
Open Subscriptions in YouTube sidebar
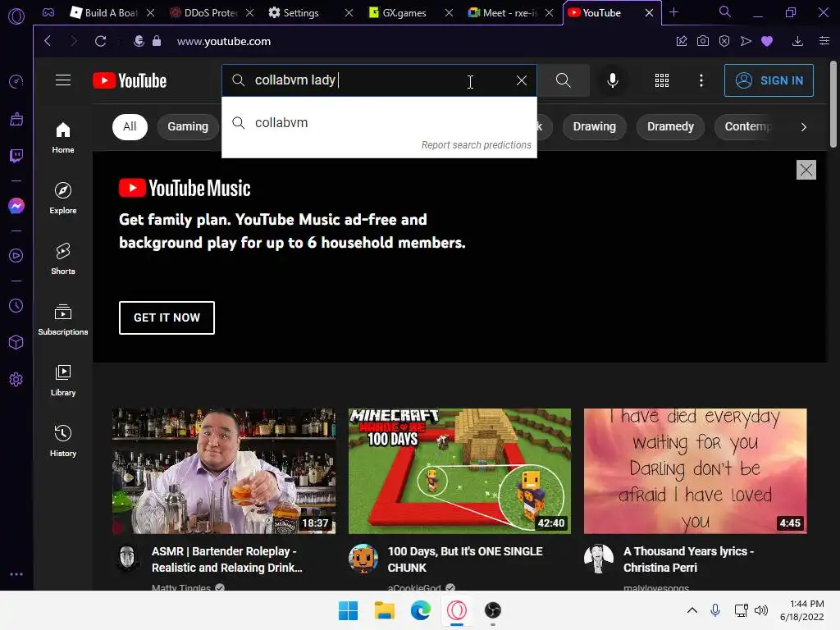point(63,320)
